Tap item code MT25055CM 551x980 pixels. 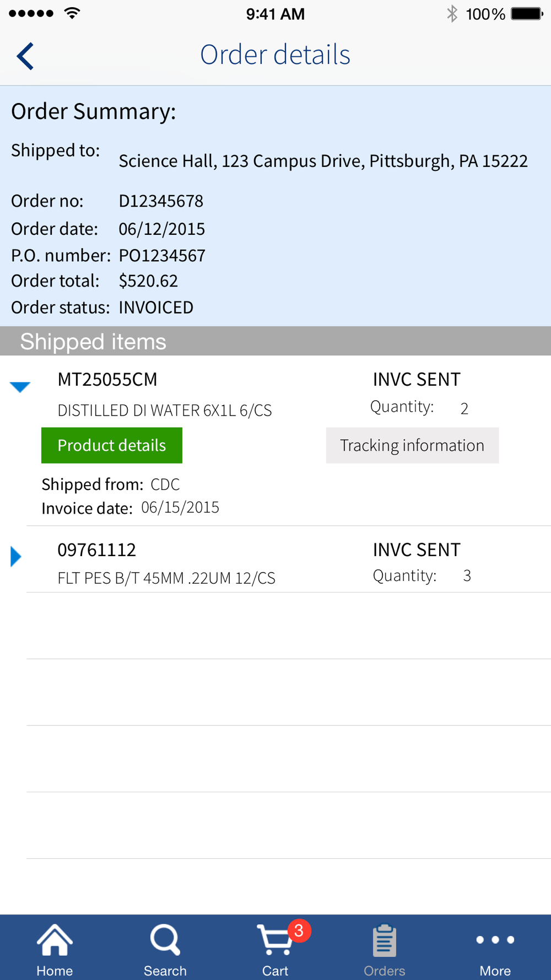point(107,379)
